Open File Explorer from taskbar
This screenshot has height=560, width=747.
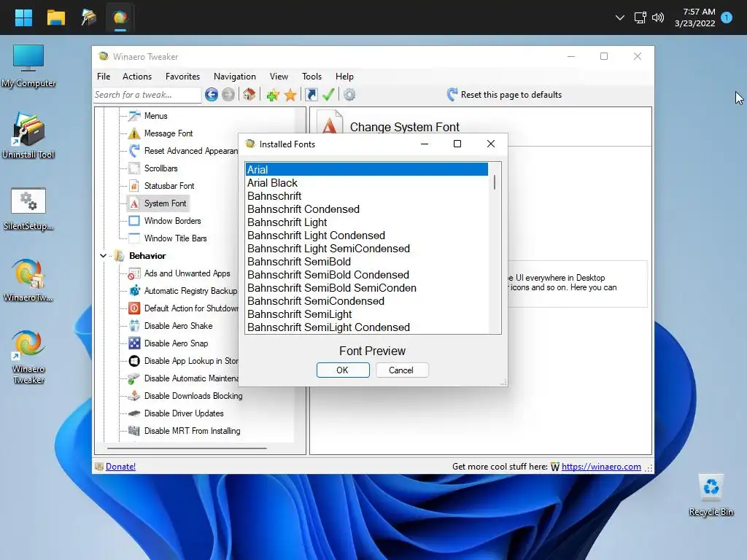click(x=55, y=17)
